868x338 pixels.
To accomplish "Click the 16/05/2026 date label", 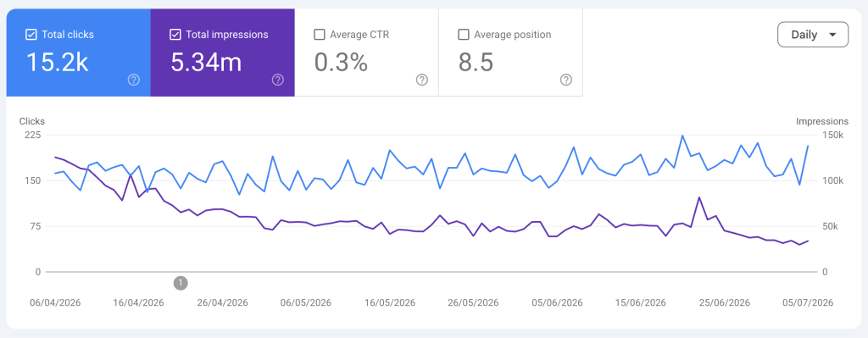I will coord(389,302).
